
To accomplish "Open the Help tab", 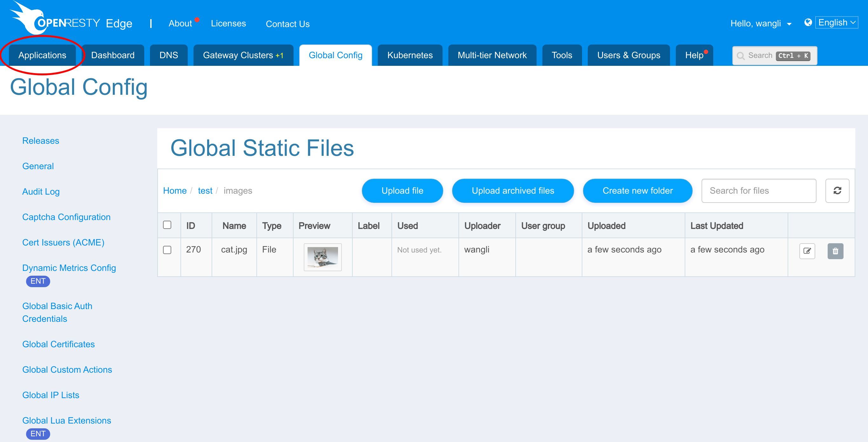I will (695, 55).
